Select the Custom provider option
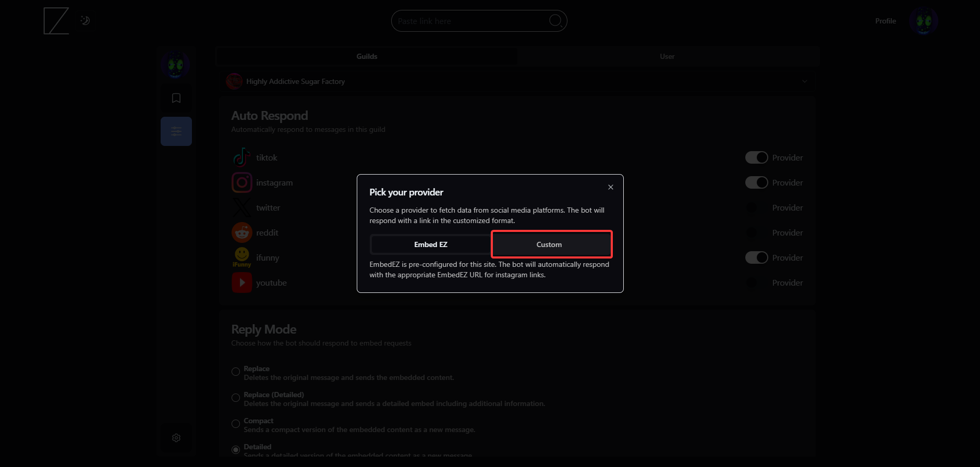Image resolution: width=980 pixels, height=467 pixels. 551,244
